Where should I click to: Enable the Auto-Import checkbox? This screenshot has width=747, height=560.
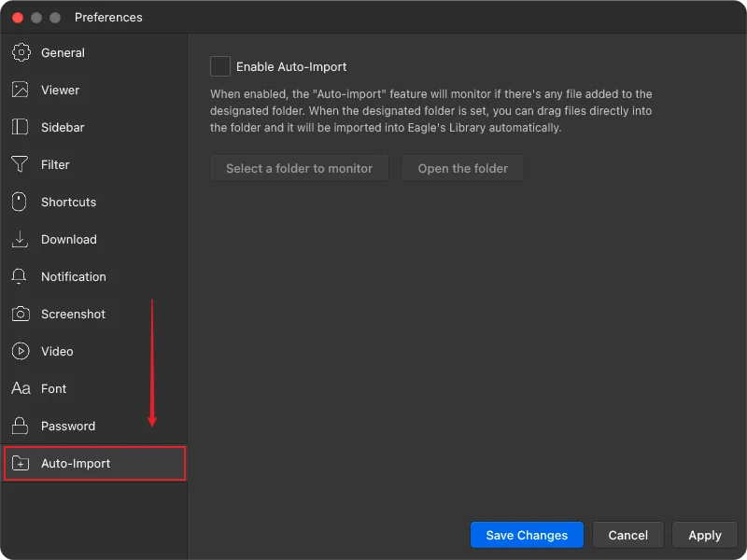click(220, 66)
